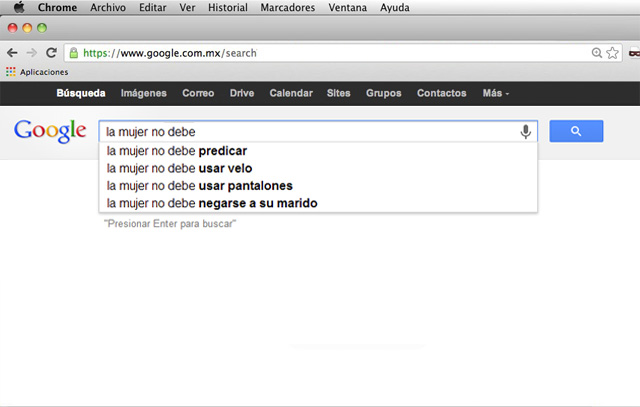Click the browser forward arrow
Image resolution: width=640 pixels, height=407 pixels.
click(31, 52)
